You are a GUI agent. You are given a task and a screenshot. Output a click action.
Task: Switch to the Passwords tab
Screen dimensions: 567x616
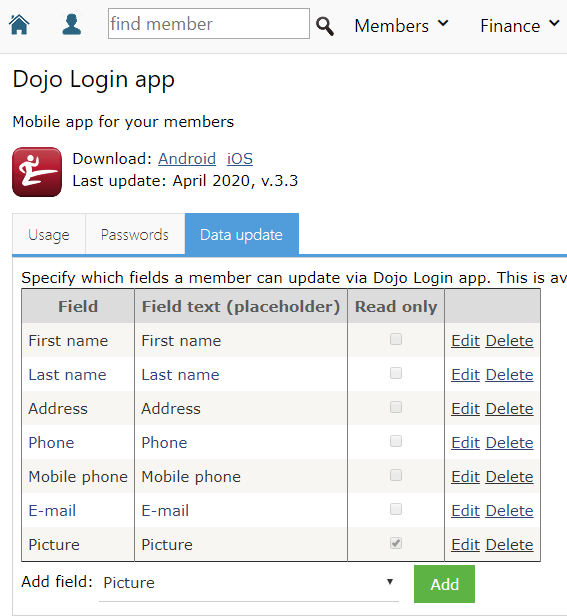[x=135, y=235]
